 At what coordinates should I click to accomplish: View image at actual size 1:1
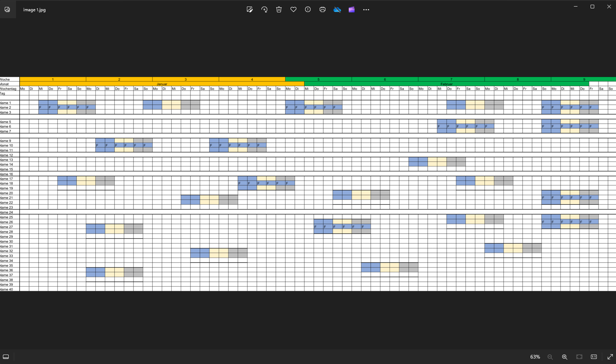[593, 357]
